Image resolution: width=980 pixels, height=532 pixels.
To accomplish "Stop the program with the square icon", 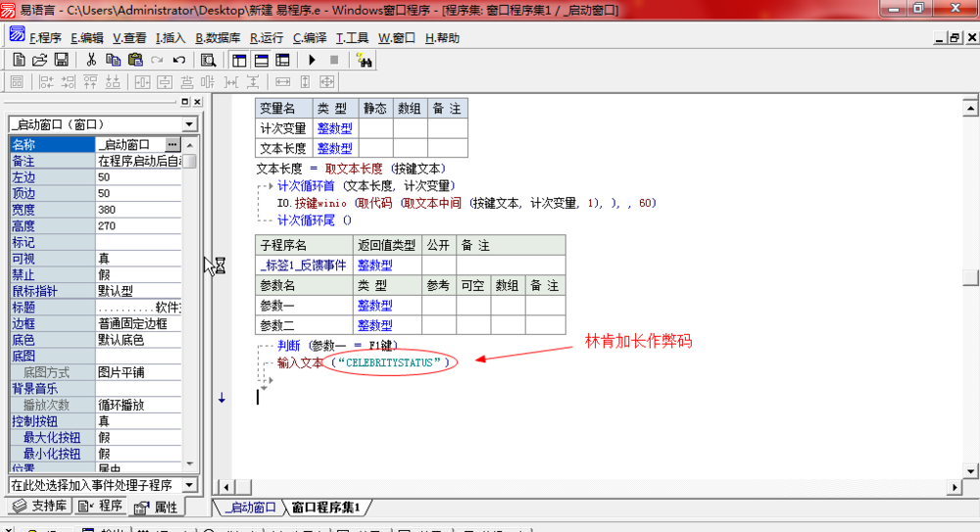I will (x=334, y=60).
